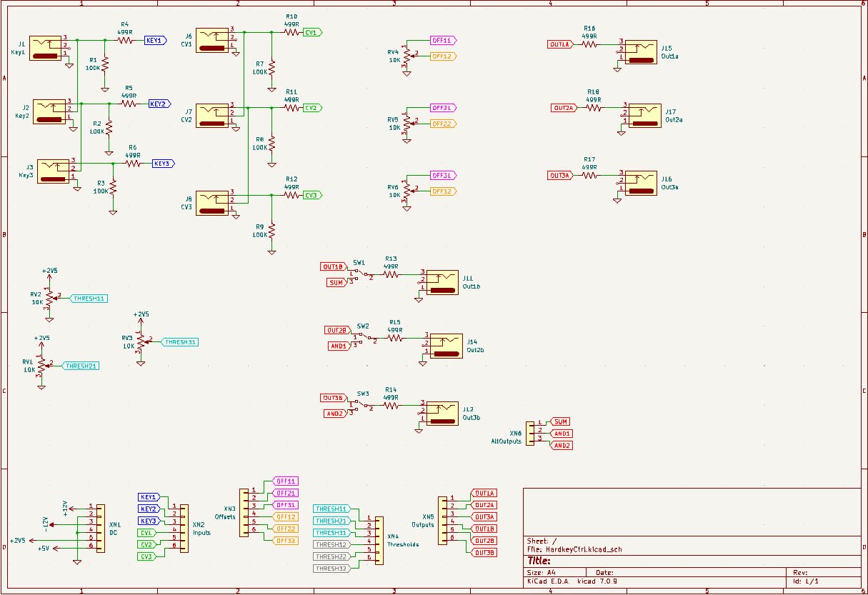The width and height of the screenshot is (868, 595).
Task: Select the J15 Out1a jack symbol
Action: (640, 52)
